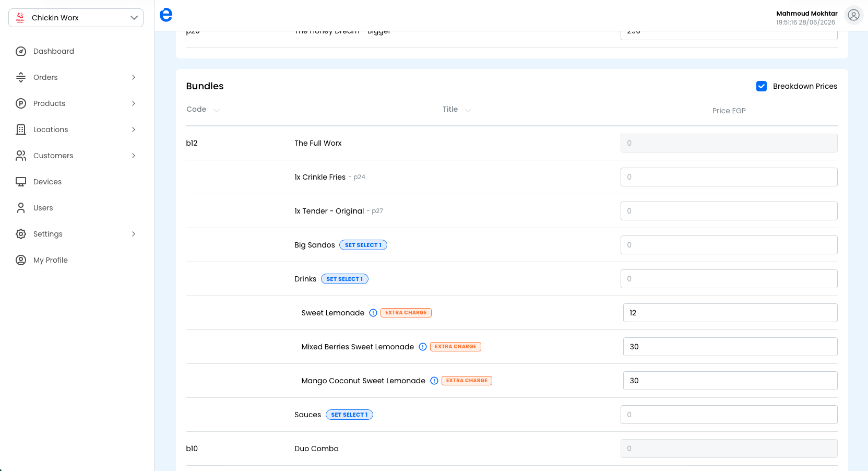Click the Settings gear icon in sidebar

point(21,234)
